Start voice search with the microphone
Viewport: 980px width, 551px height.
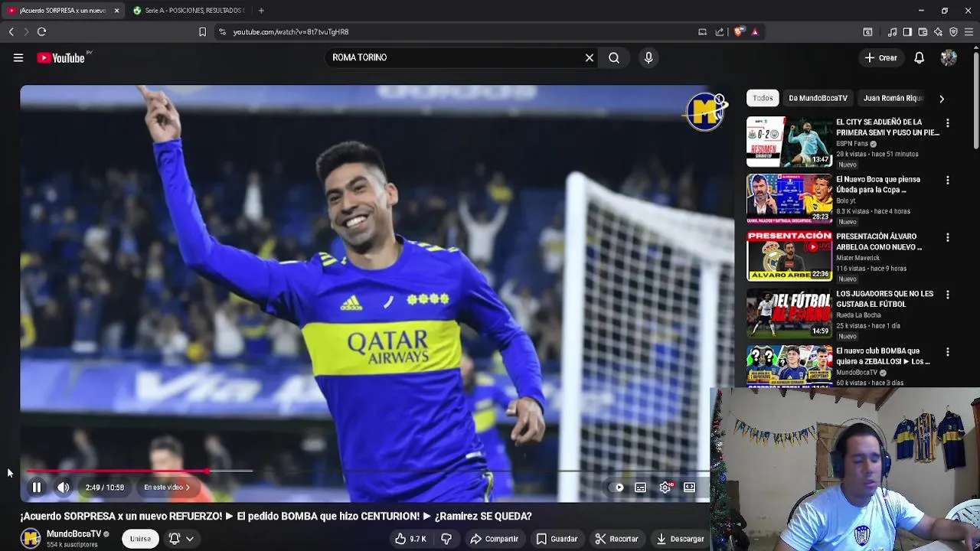pyautogui.click(x=648, y=57)
